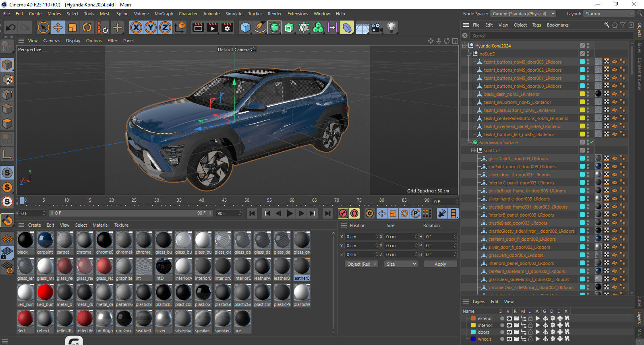Go to end of timeline
Viewport: 644px width, 345px height.
coord(328,213)
